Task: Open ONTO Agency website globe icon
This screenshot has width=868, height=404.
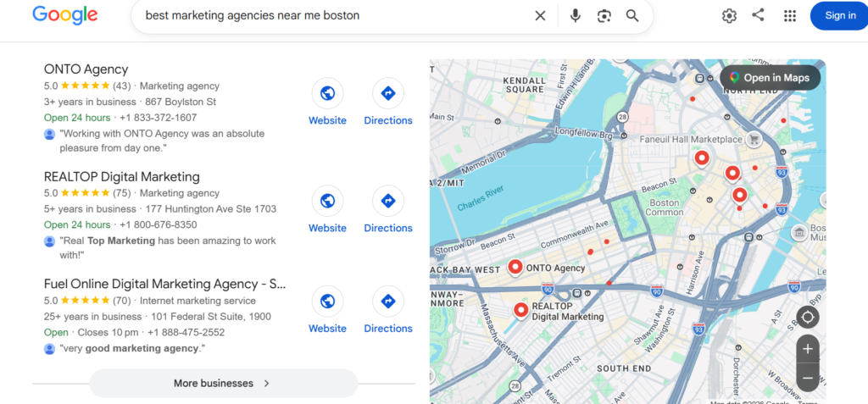Action: click(327, 93)
